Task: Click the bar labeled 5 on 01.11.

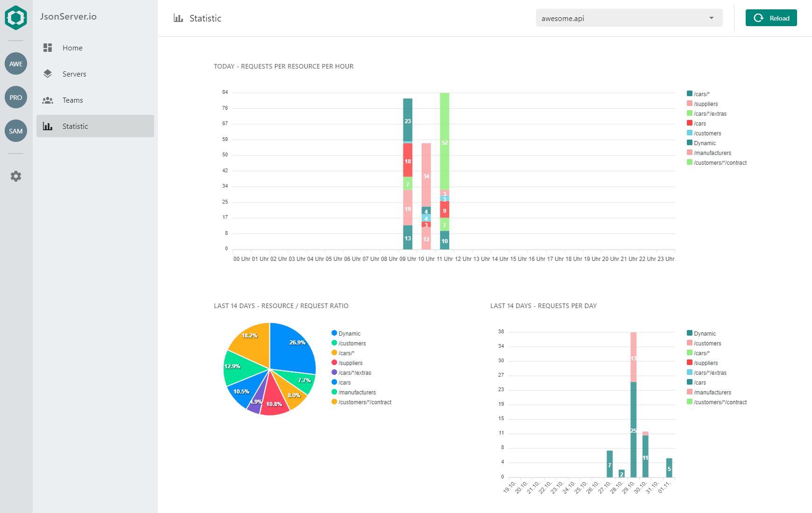Action: point(669,468)
